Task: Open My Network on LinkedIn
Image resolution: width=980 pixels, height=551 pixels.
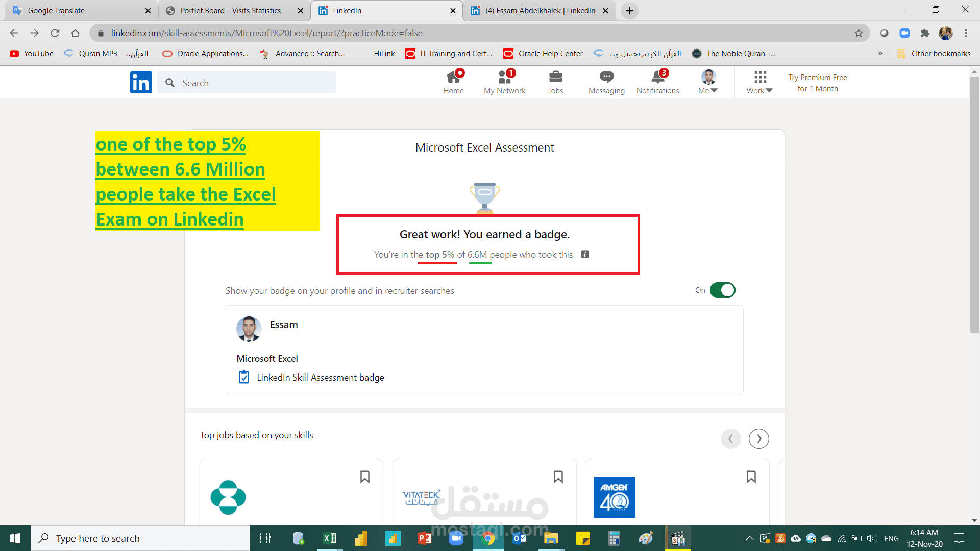Action: click(x=504, y=82)
